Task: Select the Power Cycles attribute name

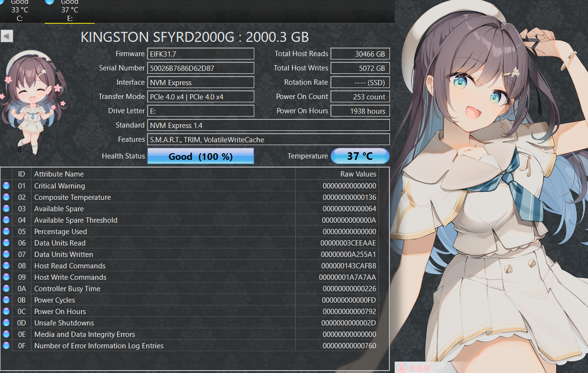Action: click(55, 300)
